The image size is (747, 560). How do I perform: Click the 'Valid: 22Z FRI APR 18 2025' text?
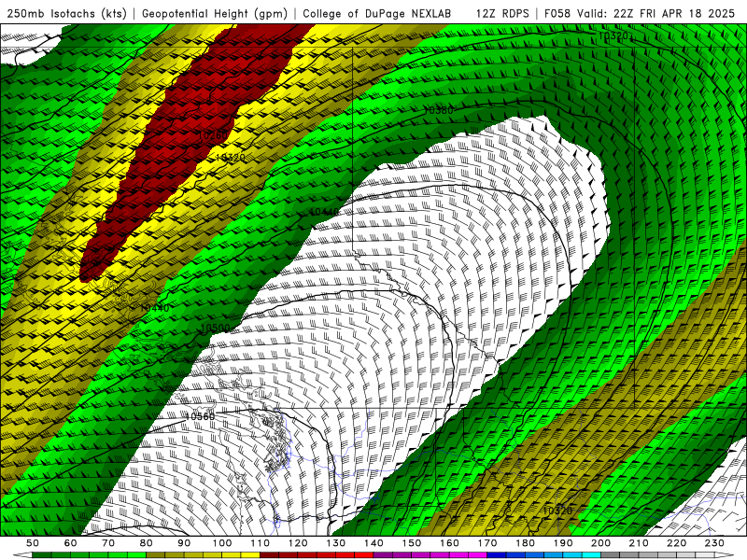click(x=656, y=13)
